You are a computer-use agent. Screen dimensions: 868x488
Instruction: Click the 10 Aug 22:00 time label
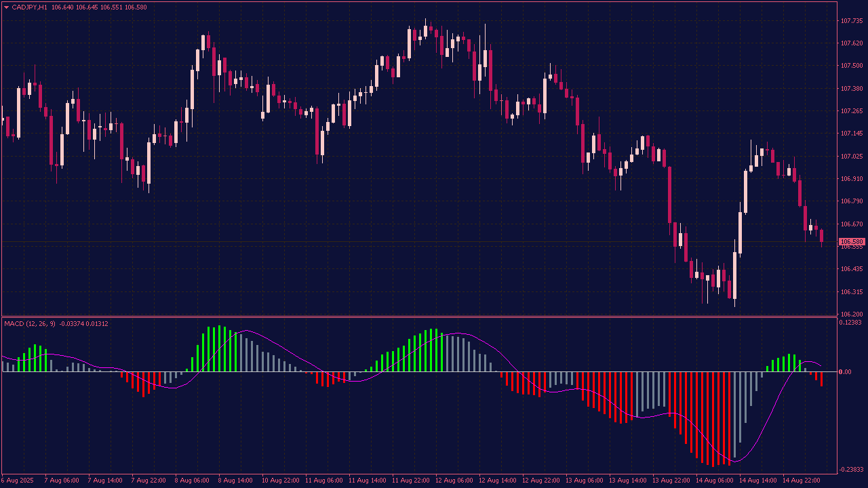pos(279,481)
